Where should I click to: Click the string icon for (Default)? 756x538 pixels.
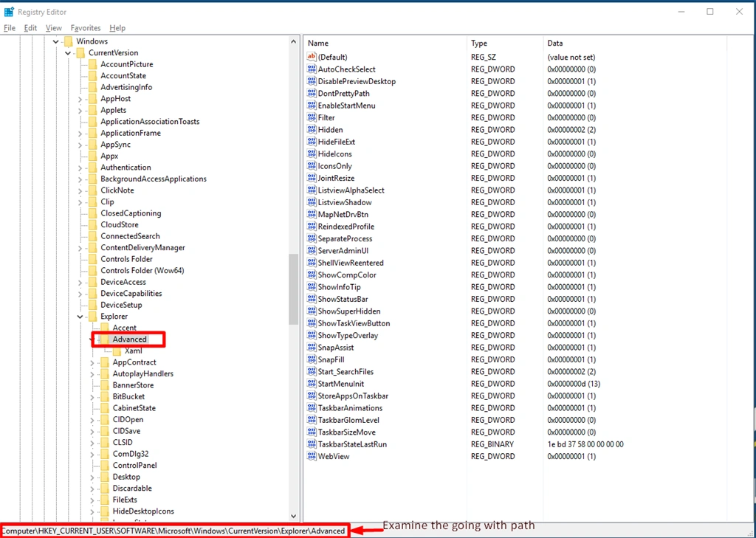312,57
